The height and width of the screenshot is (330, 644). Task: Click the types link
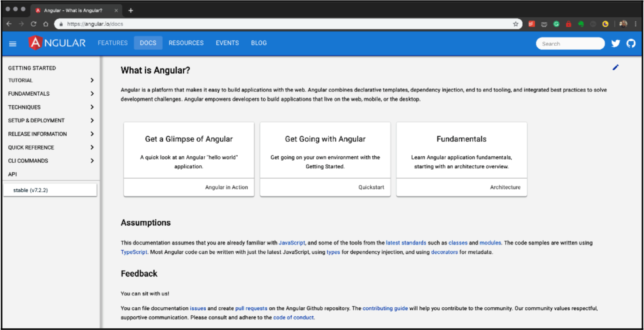[333, 252]
